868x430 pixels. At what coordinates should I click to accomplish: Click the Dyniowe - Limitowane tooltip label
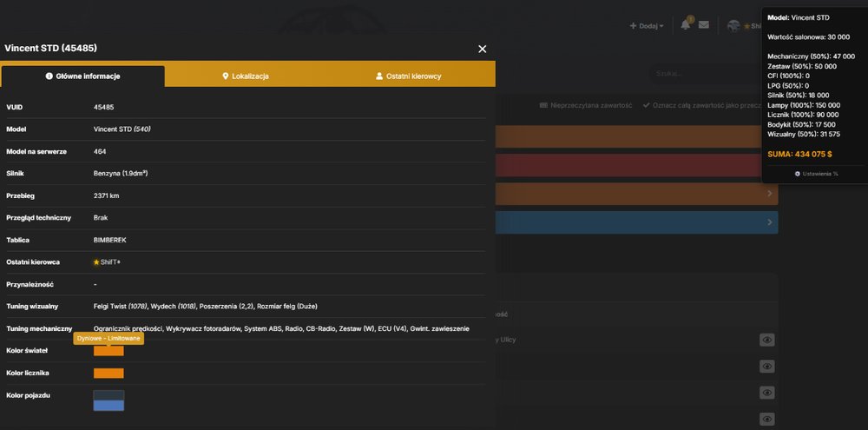point(108,338)
